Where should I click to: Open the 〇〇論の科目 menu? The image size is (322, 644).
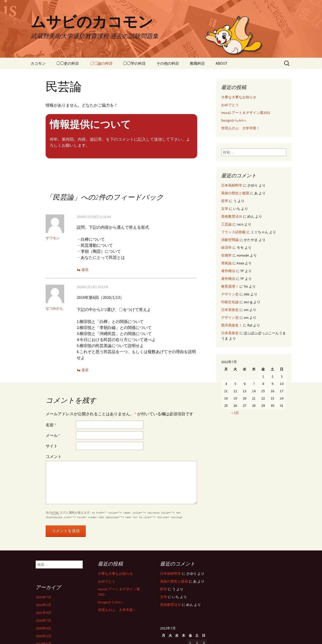click(x=101, y=63)
